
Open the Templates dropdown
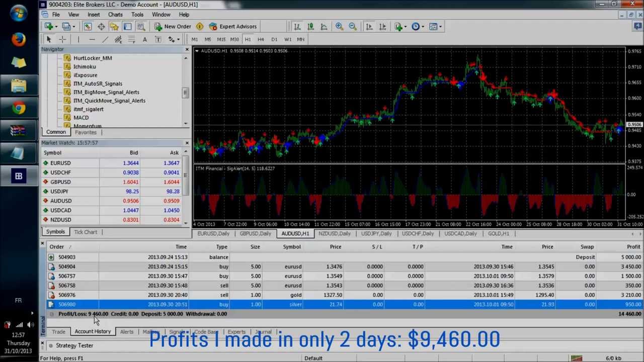click(x=435, y=26)
